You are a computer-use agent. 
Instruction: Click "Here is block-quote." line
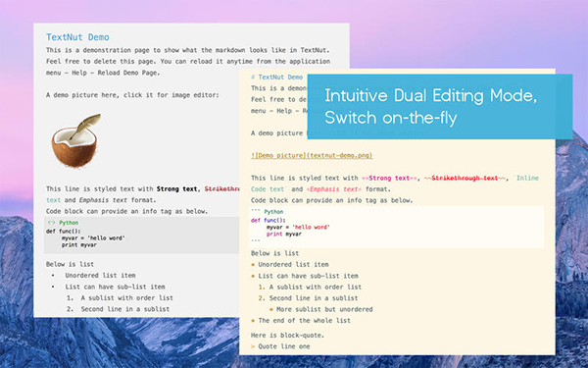pos(287,336)
